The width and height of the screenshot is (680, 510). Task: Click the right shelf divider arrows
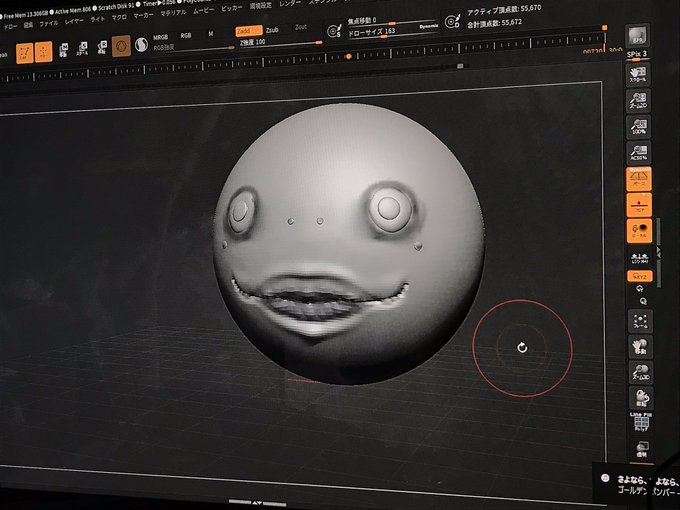tap(659, 253)
